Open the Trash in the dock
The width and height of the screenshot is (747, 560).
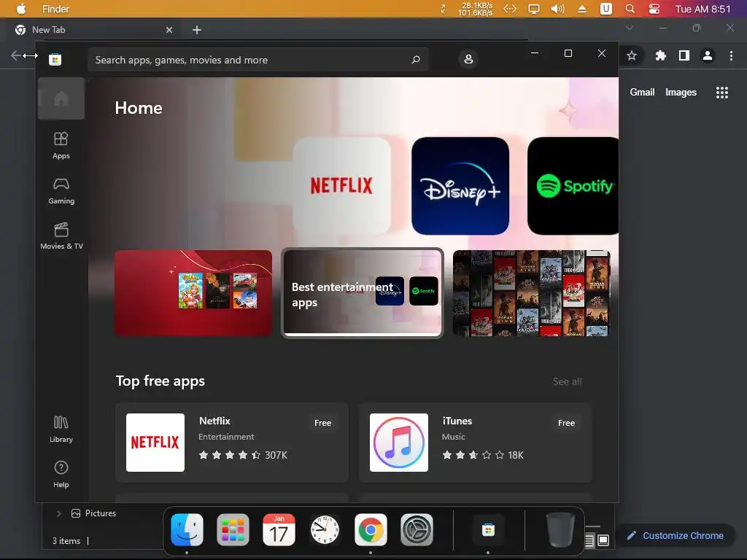[x=560, y=529]
